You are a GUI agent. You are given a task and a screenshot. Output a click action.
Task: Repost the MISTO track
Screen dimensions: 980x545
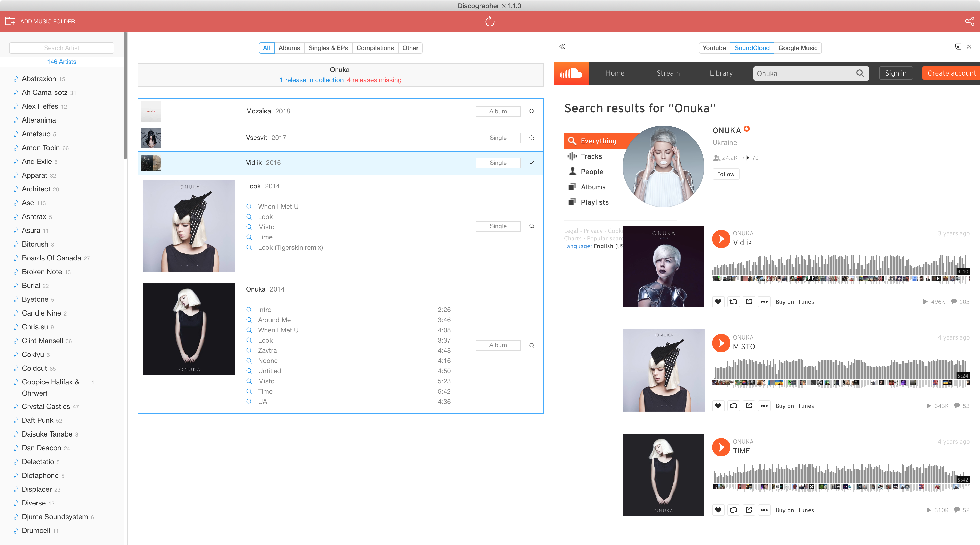(x=733, y=406)
